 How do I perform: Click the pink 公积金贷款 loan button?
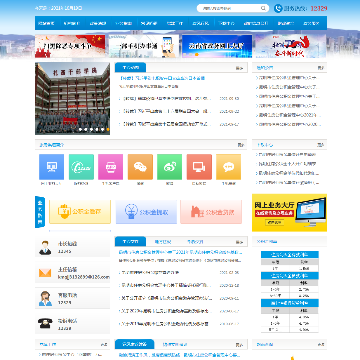click(211, 212)
